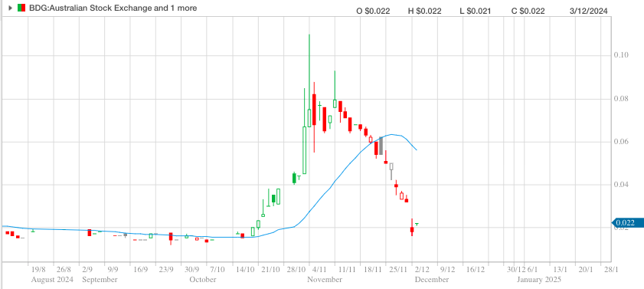Screen dimensions: 644x289
Task: Click the 16/12 date axis label
Action: point(476,270)
